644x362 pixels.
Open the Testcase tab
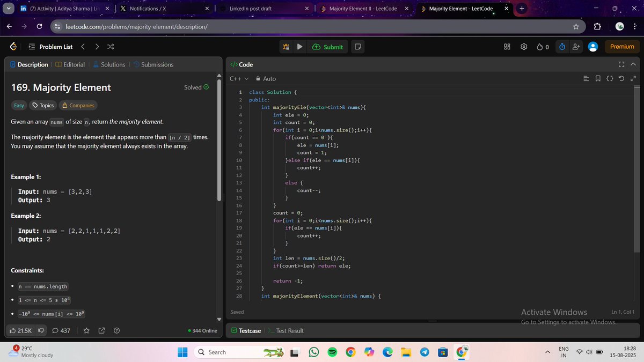(x=246, y=330)
